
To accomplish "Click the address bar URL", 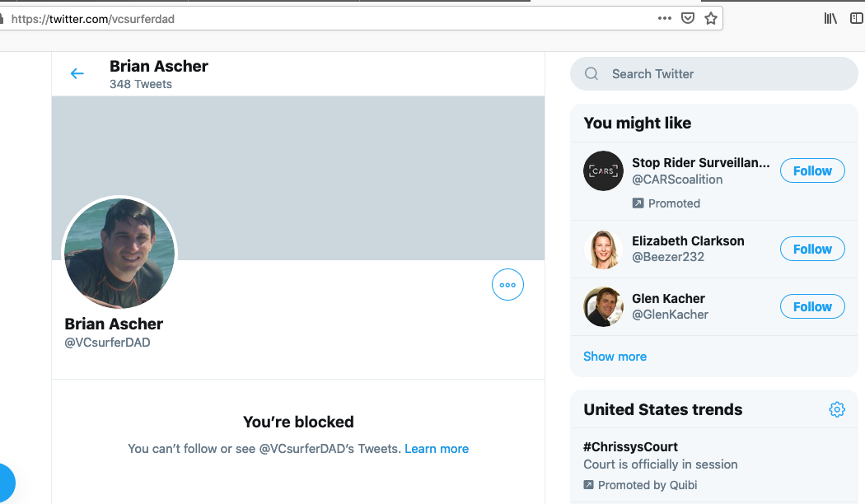I will click(92, 19).
